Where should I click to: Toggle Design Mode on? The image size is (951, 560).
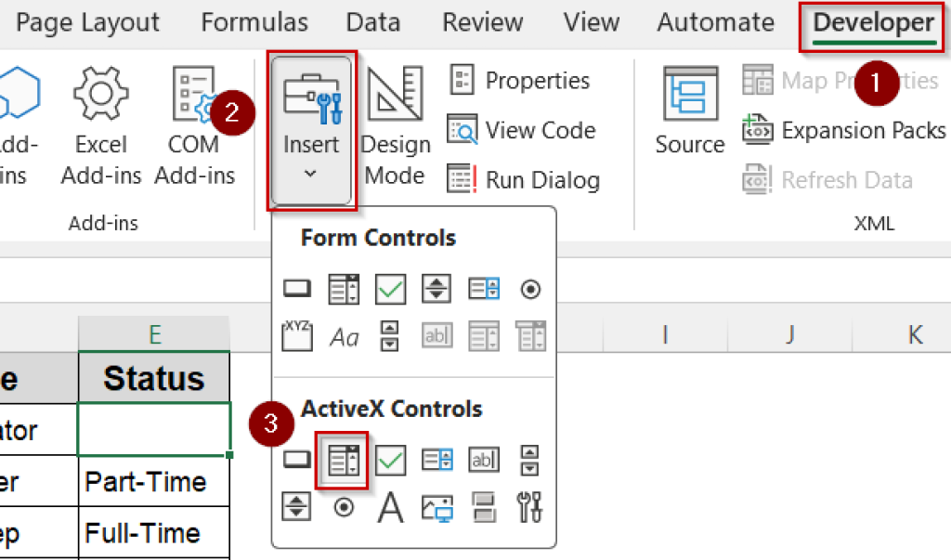(395, 121)
